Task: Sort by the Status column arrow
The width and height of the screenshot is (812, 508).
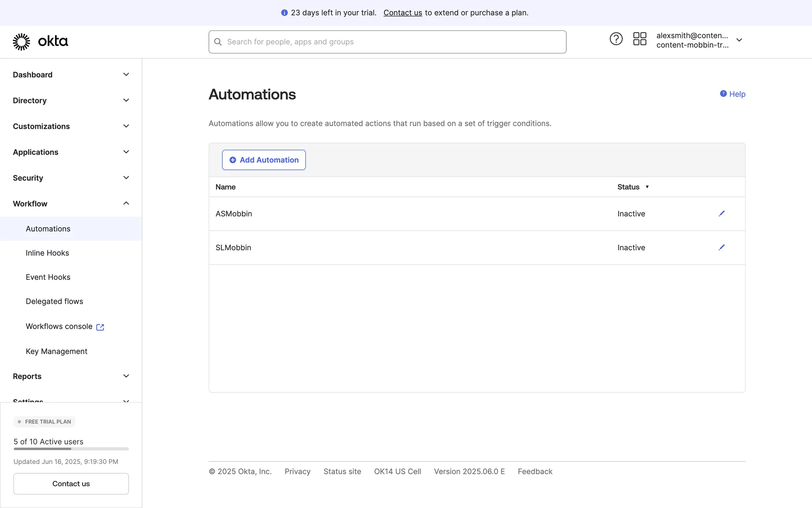Action: [x=647, y=187]
